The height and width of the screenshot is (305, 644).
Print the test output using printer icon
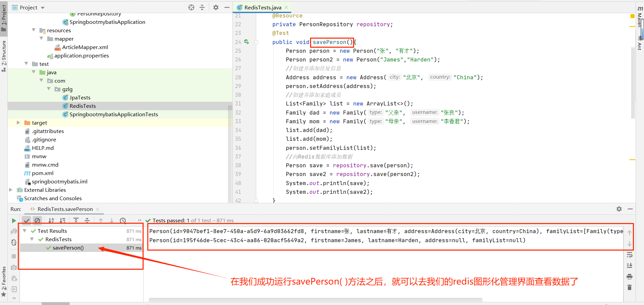tap(630, 277)
